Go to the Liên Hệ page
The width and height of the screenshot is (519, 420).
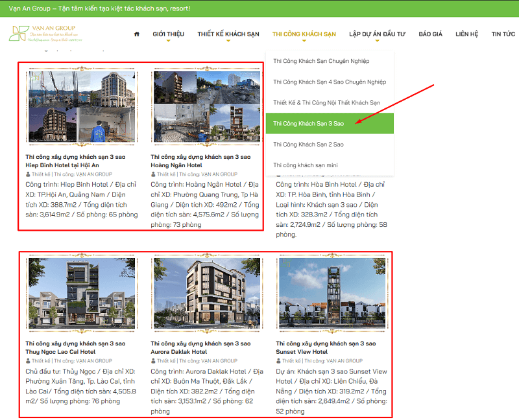466,34
